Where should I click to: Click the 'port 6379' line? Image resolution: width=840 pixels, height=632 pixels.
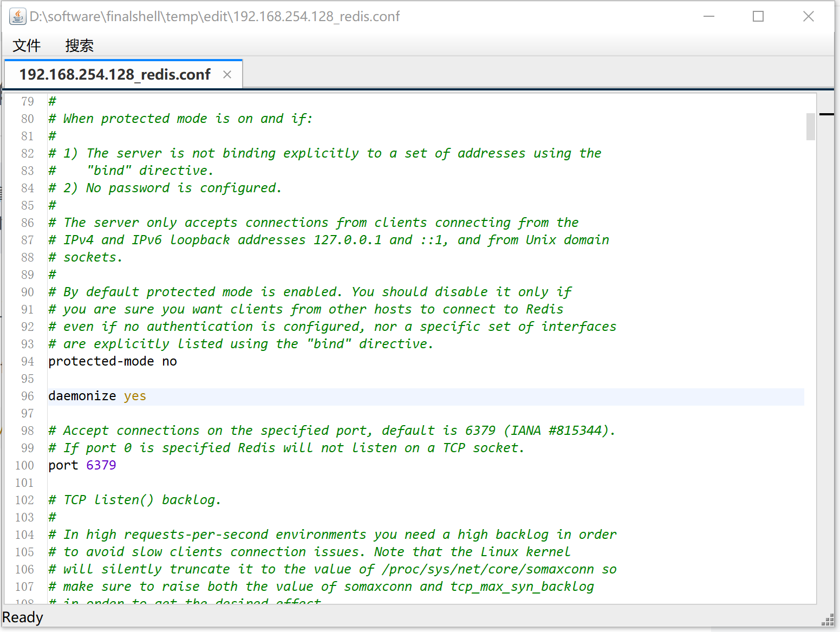(x=82, y=465)
